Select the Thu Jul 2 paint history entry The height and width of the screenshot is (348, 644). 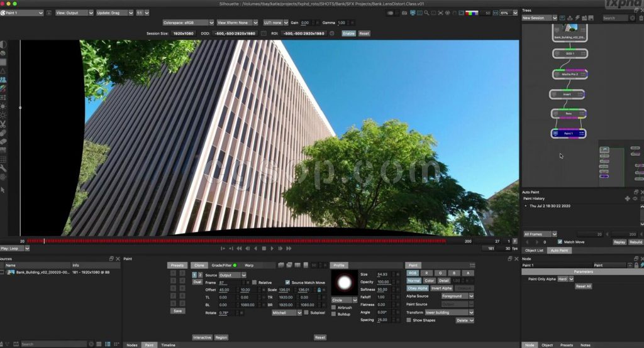point(550,206)
